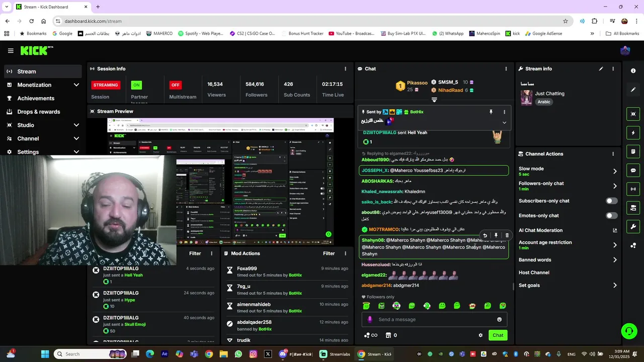Collapse the chat leaderboard arrow

434,100
